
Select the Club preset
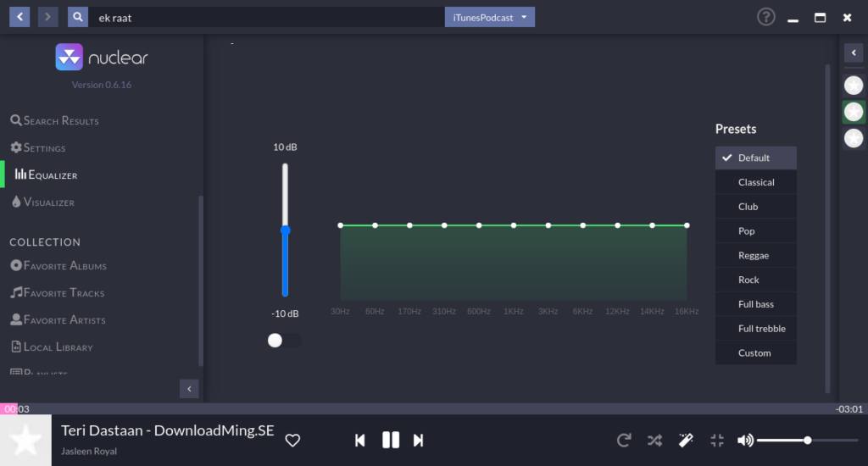click(x=755, y=207)
